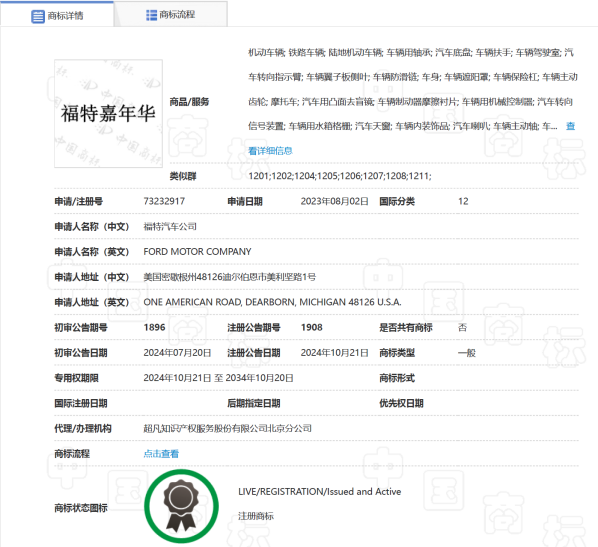Select applicant name 福特汽车公司
The image size is (598, 547).
[170, 227]
